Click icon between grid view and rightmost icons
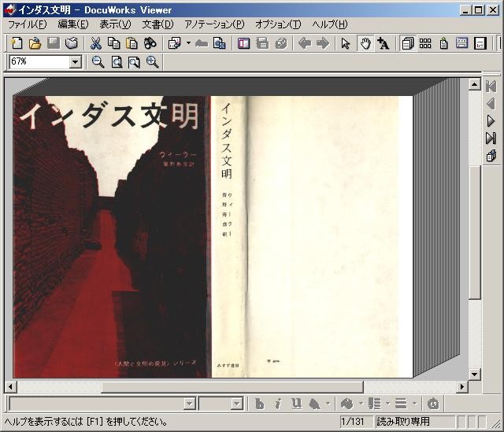 coord(443,43)
